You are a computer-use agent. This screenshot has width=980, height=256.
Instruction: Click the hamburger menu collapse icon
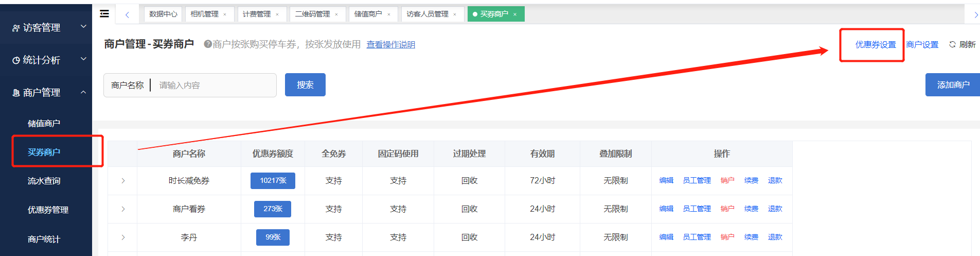pos(104,14)
